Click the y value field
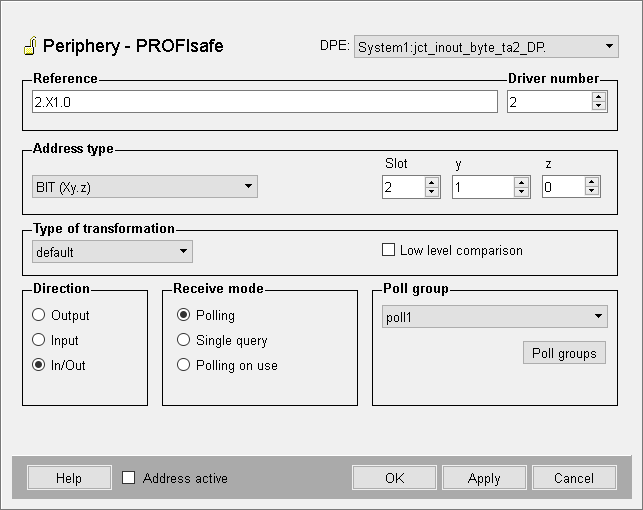This screenshot has width=643, height=510. pyautogui.click(x=483, y=187)
